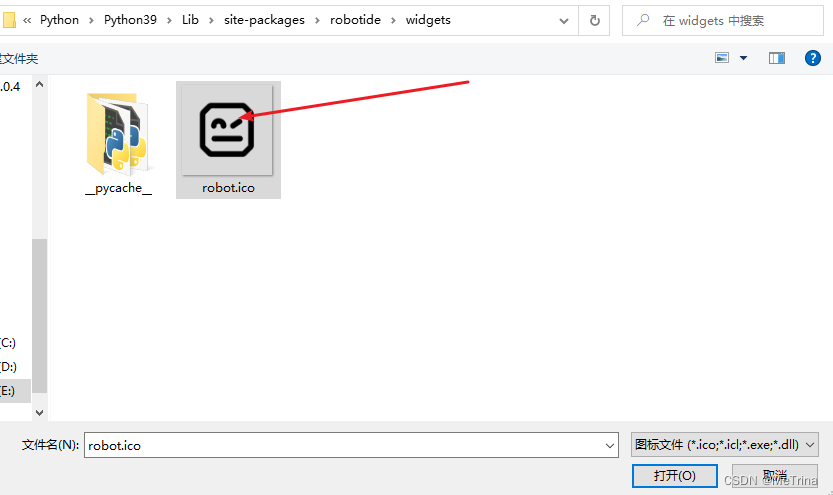Click the search widgets box
The height and width of the screenshot is (495, 833).
722,21
